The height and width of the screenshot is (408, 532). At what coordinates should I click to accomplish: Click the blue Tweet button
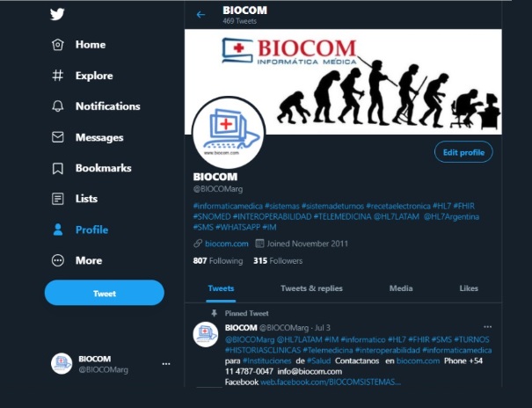point(105,293)
